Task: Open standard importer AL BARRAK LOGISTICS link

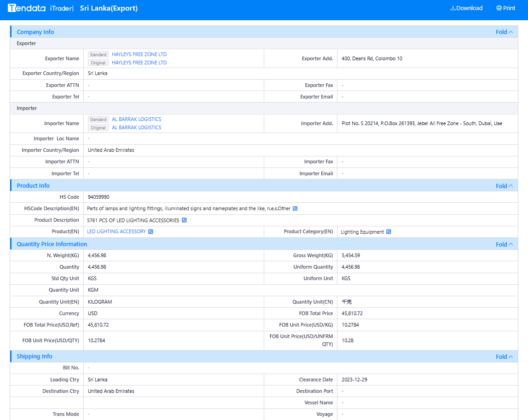Action: coord(136,119)
